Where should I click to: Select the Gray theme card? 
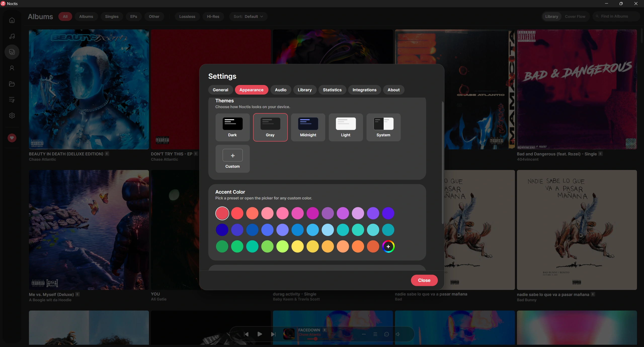(270, 127)
